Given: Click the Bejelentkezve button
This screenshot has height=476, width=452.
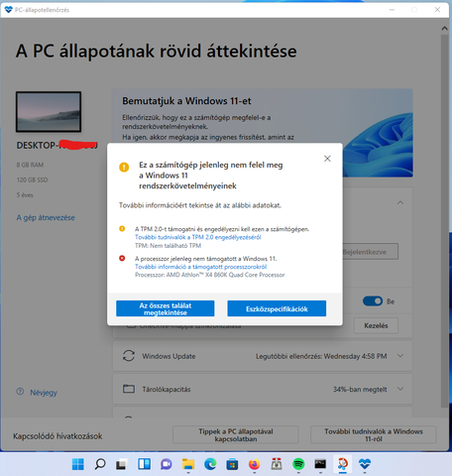Looking at the screenshot, I should (370, 252).
